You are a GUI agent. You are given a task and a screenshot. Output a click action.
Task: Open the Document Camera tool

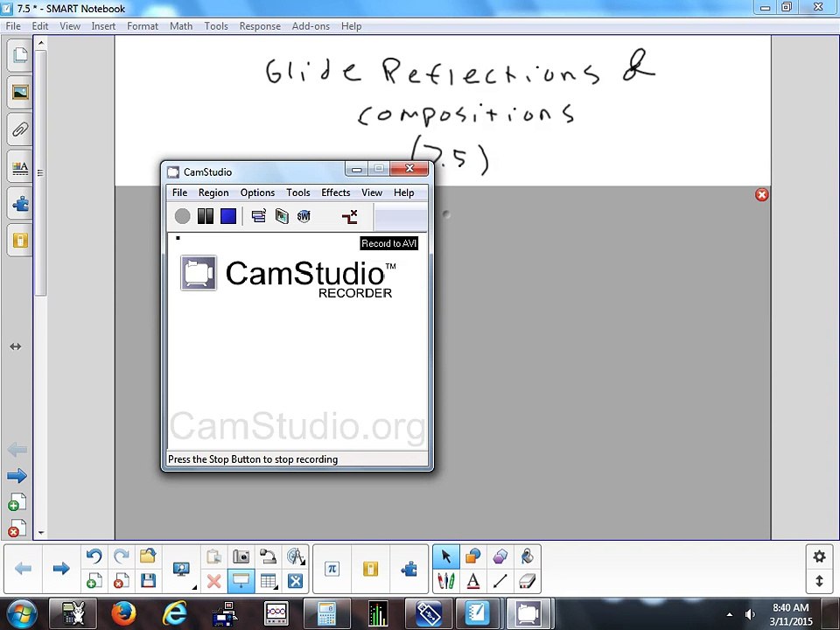268,556
